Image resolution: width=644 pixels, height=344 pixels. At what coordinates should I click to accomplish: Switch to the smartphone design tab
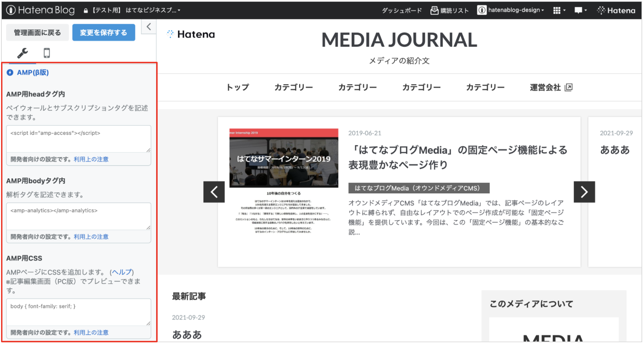pos(47,53)
